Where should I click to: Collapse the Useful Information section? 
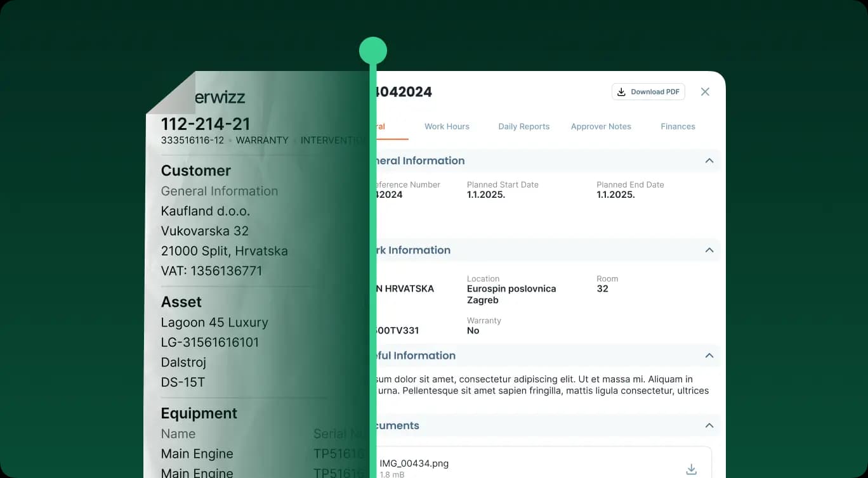[x=709, y=356]
